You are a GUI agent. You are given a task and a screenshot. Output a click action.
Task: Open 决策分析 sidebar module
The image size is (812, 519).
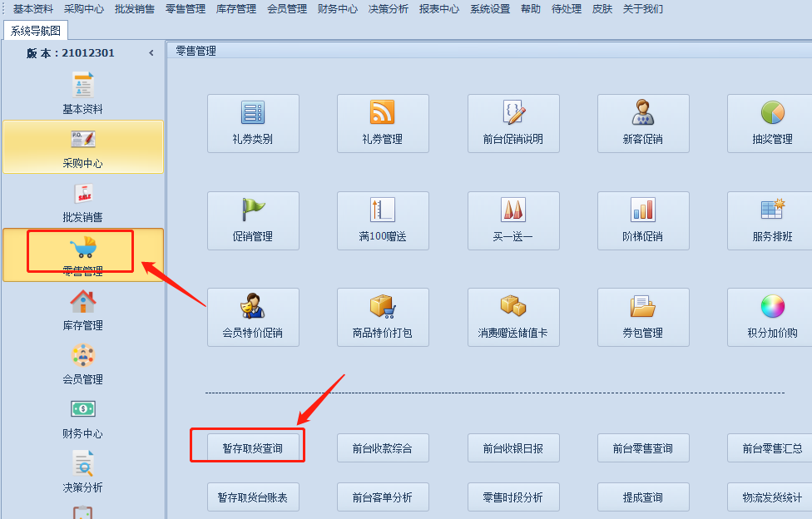[83, 472]
